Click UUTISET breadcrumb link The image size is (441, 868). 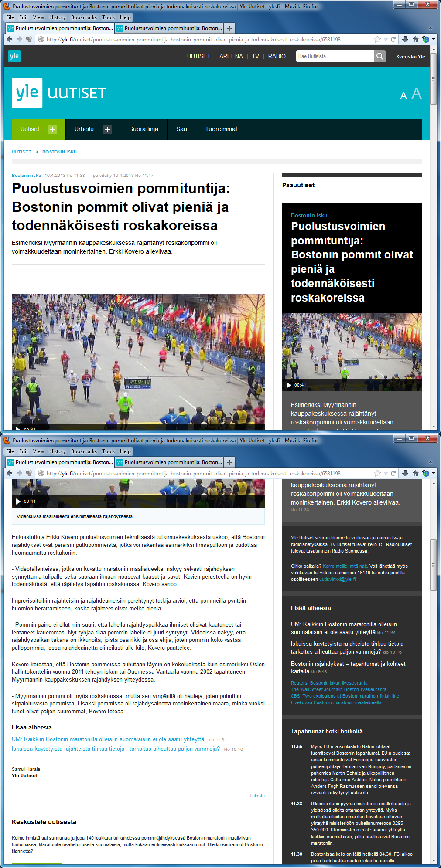pos(21,152)
